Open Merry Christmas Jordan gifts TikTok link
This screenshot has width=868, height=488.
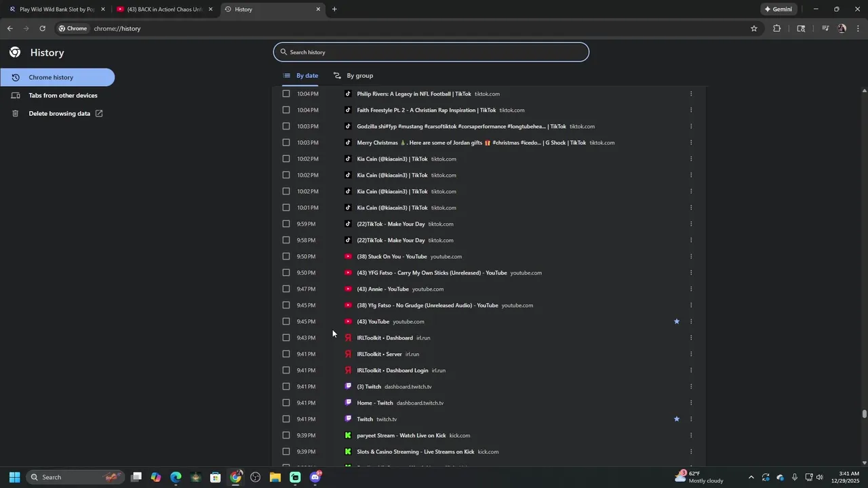tap(471, 143)
